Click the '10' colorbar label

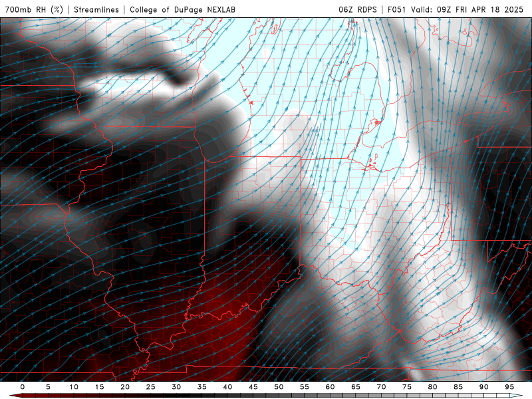click(x=74, y=387)
